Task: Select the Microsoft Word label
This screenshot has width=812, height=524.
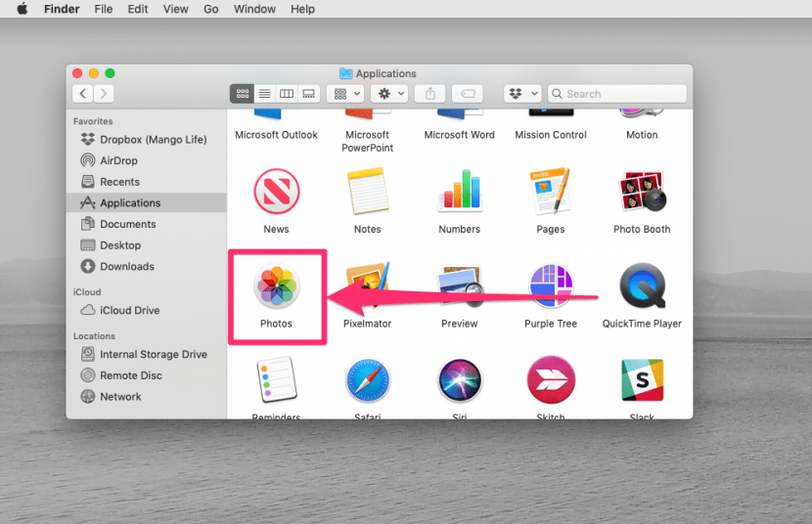Action: [x=460, y=135]
